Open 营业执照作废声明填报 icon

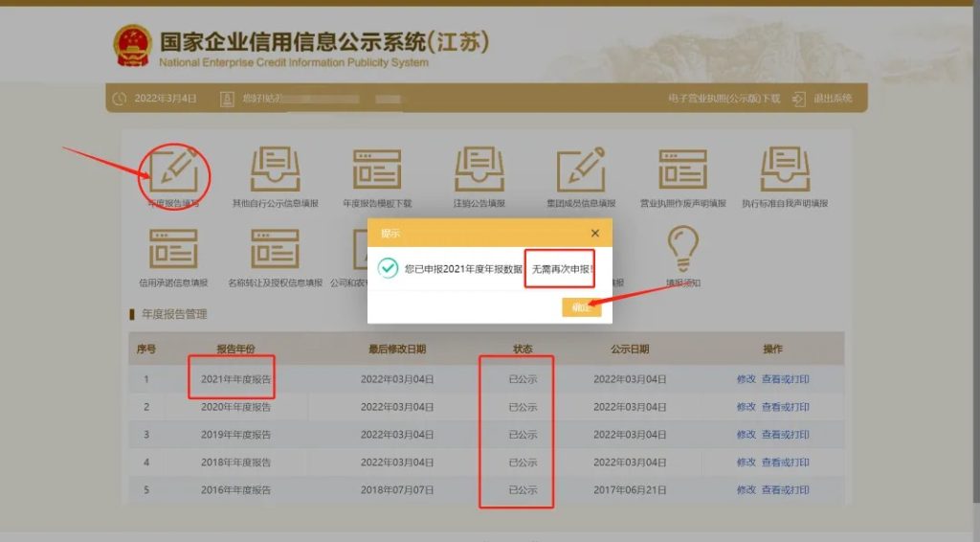(x=682, y=170)
